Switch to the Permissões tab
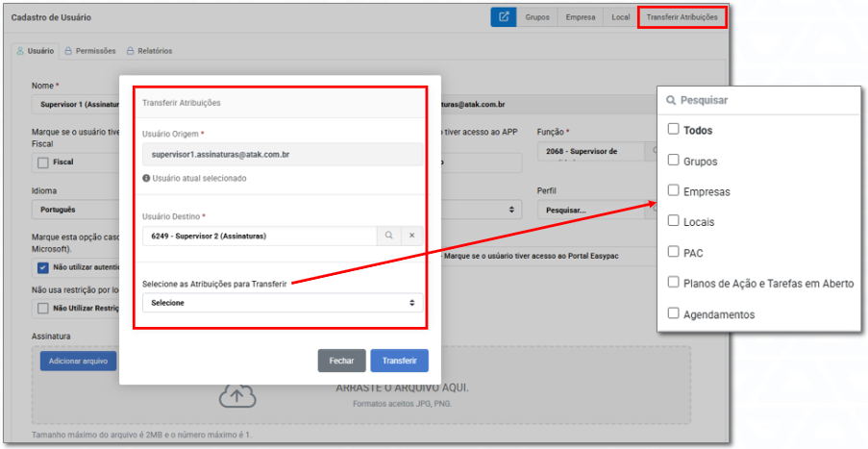This screenshot has height=449, width=868. 89,51
